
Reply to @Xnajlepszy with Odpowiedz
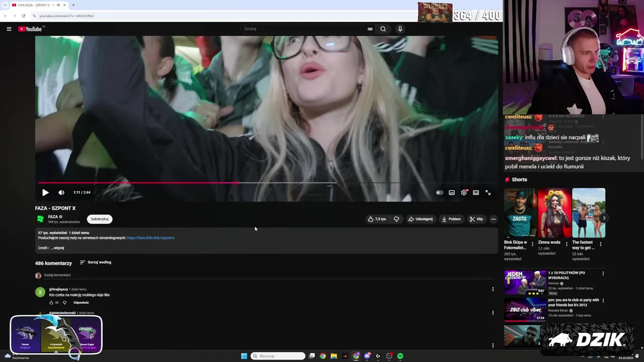tap(81, 303)
